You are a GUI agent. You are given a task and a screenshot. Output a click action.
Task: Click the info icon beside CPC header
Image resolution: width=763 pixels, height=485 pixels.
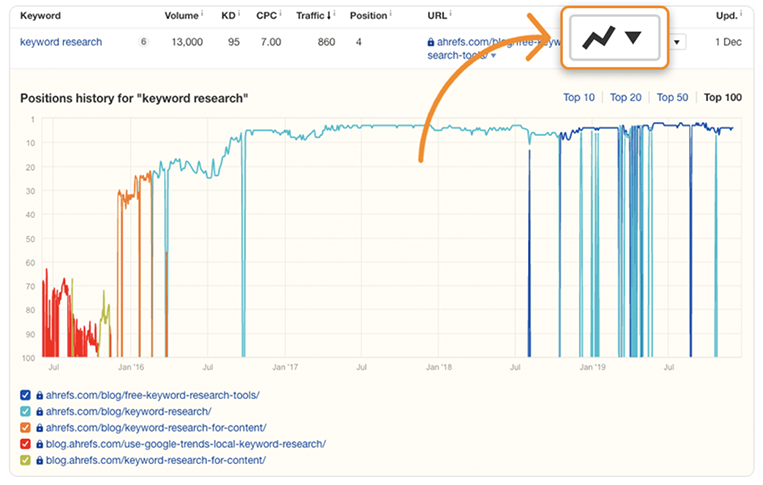[x=283, y=15]
